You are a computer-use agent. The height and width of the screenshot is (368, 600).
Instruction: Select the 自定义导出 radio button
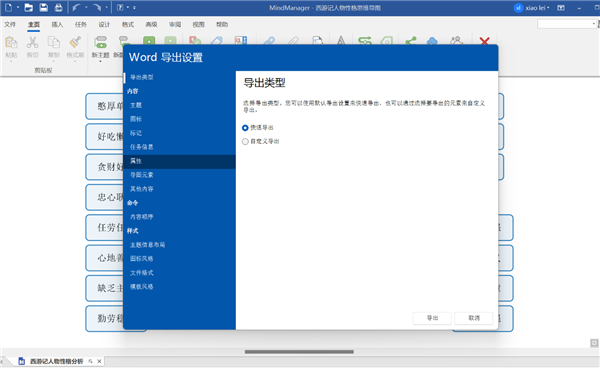tap(245, 142)
